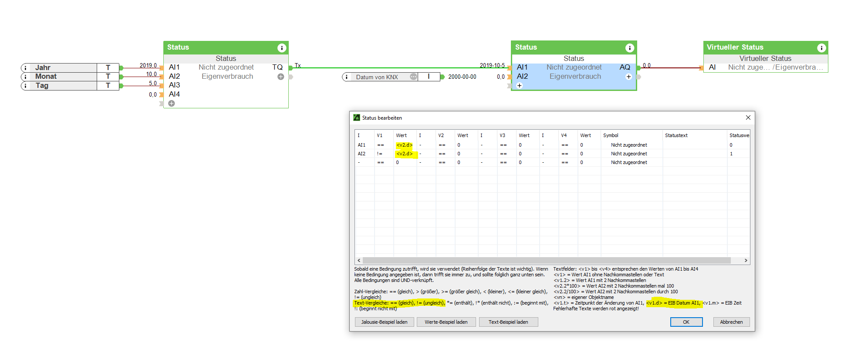Click the green Virtueller Status block header
This screenshot has width=868, height=342.
click(766, 47)
